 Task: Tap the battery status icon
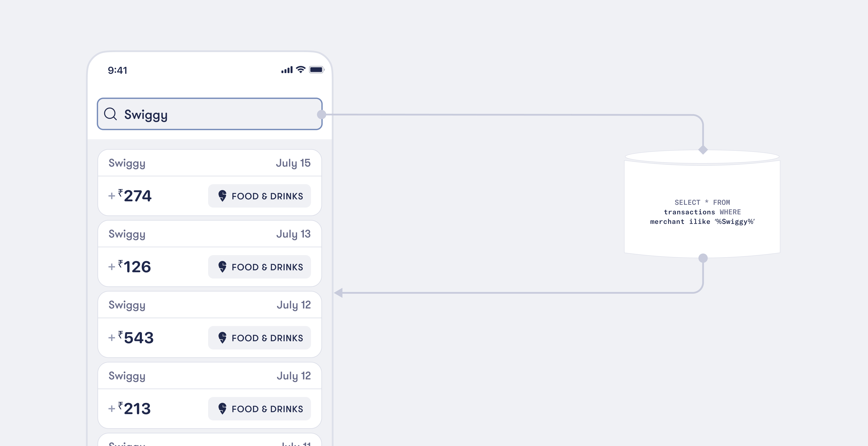point(317,70)
